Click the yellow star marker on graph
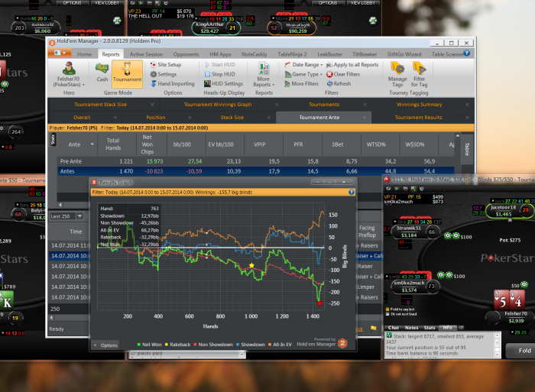The image size is (535, 392). [251, 265]
